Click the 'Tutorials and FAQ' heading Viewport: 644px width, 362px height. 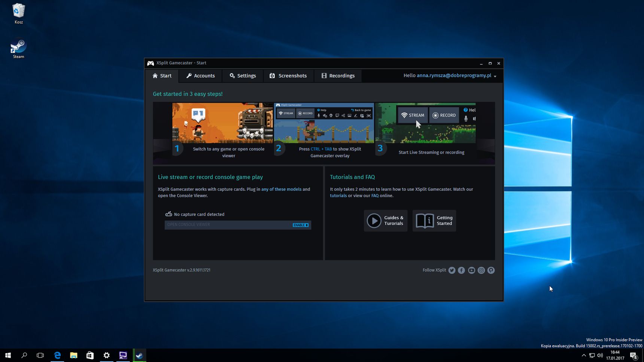[x=352, y=177]
